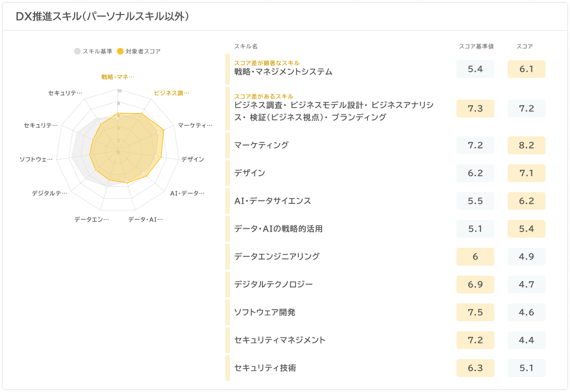Toggle the 対象者スコア legend series
This screenshot has width=570, height=392.
click(142, 51)
